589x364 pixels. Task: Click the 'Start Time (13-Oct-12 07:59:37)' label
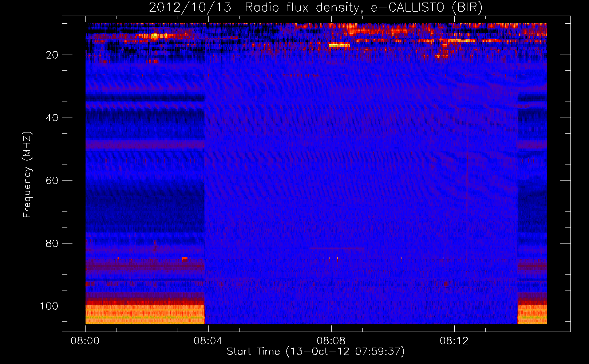(x=316, y=352)
